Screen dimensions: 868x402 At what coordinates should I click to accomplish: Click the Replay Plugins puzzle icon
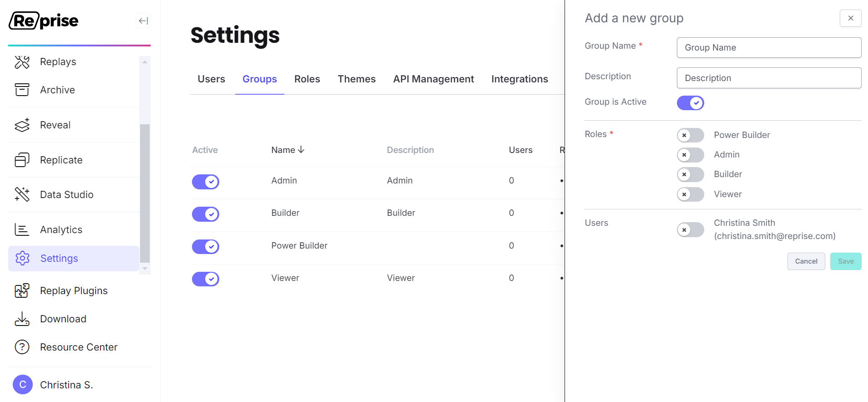pos(22,290)
